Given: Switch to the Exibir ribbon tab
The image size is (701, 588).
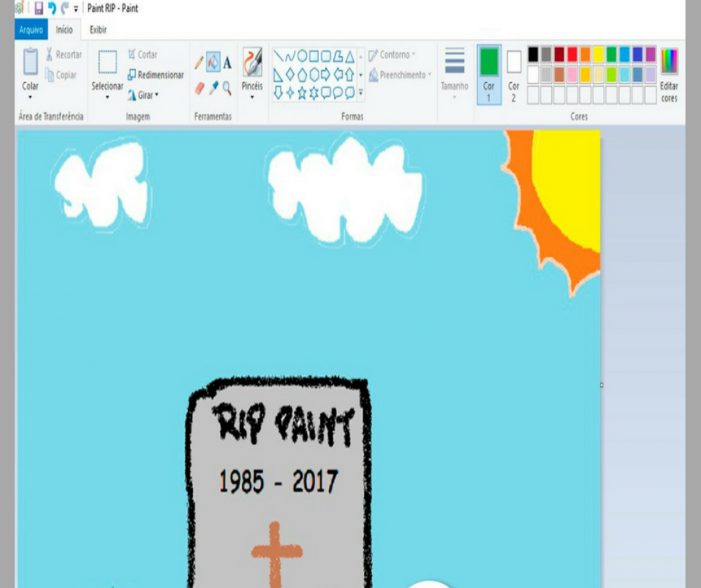Looking at the screenshot, I should point(98,30).
